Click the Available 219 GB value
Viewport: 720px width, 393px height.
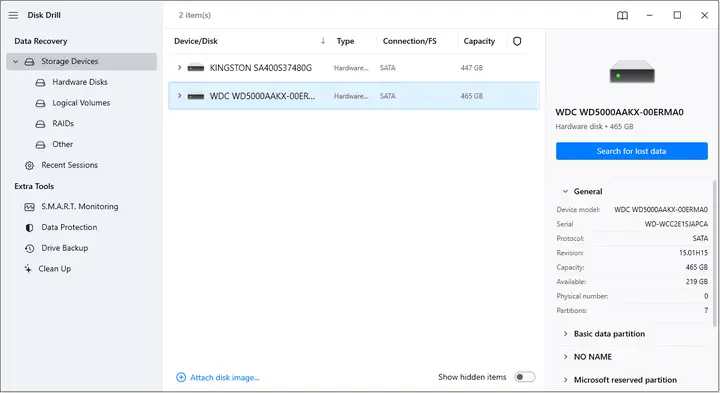point(697,282)
